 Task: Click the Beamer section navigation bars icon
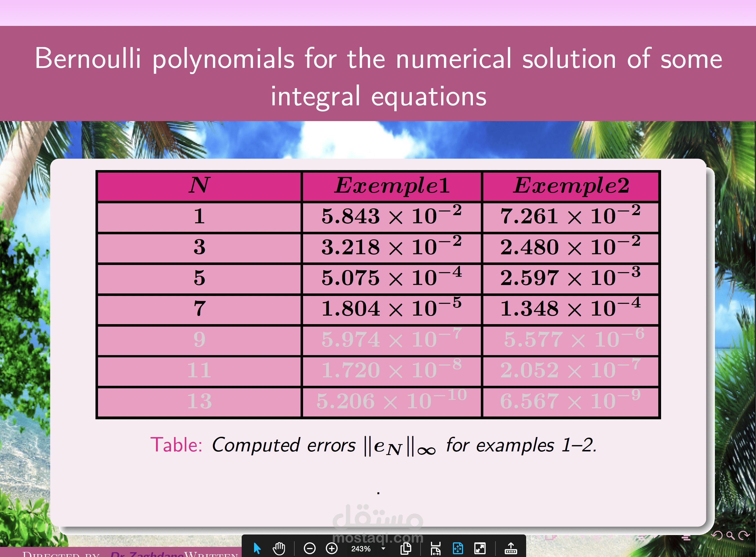[686, 538]
